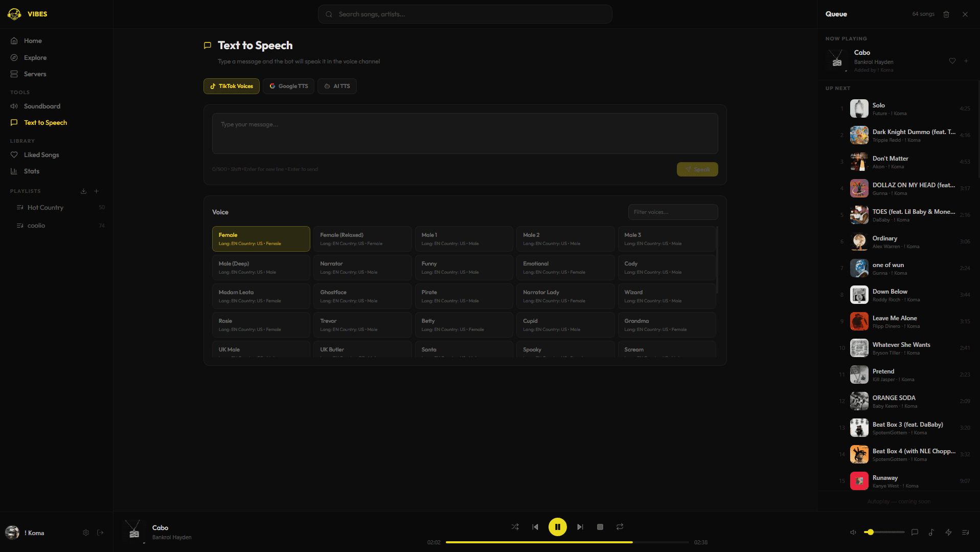This screenshot has width=980, height=552.
Task: Toggle shuffle in the player bar
Action: pyautogui.click(x=515, y=527)
